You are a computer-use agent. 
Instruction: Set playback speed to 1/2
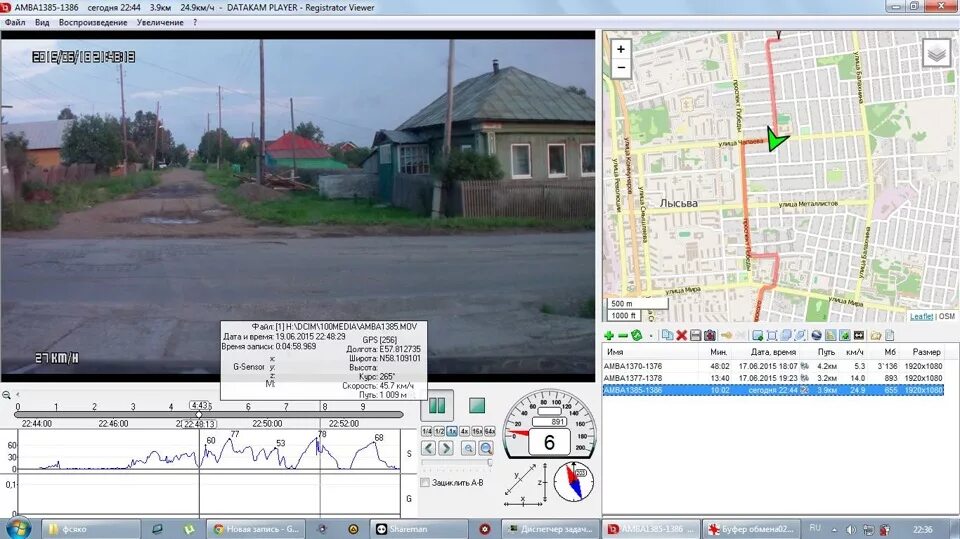[x=439, y=431]
